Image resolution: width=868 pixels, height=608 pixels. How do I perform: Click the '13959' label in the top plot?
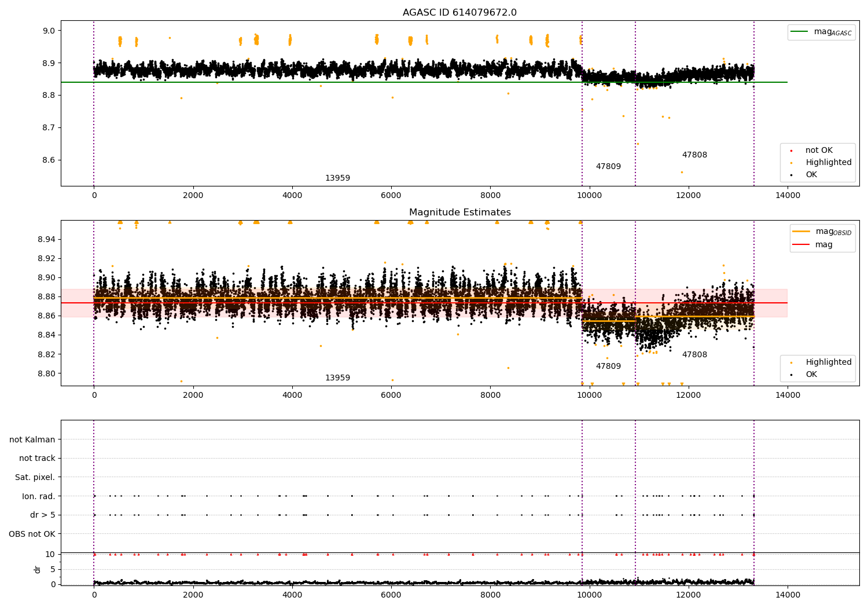coord(337,178)
